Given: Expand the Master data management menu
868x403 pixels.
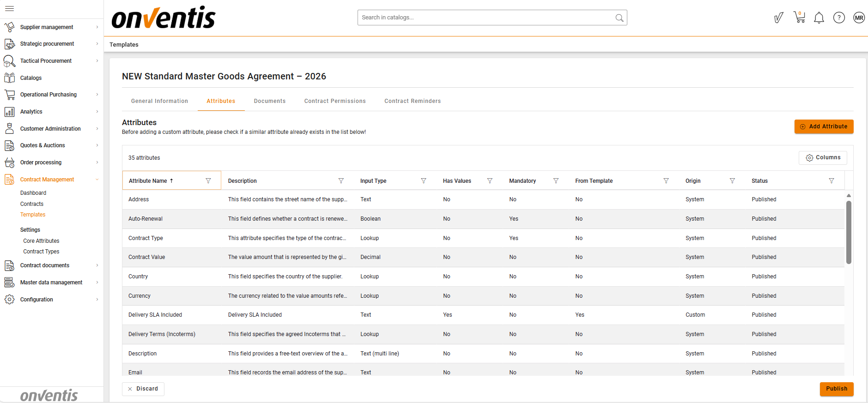Looking at the screenshot, I should click(x=51, y=283).
